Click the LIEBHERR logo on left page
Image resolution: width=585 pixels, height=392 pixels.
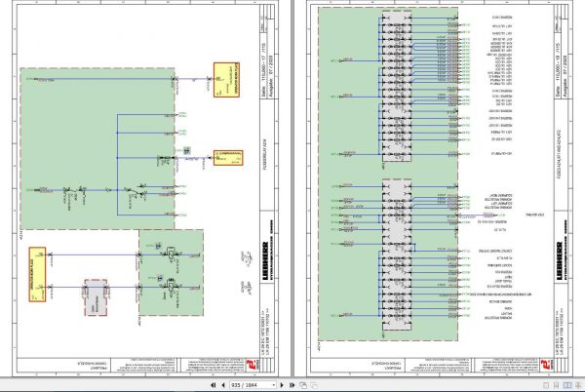[265, 260]
